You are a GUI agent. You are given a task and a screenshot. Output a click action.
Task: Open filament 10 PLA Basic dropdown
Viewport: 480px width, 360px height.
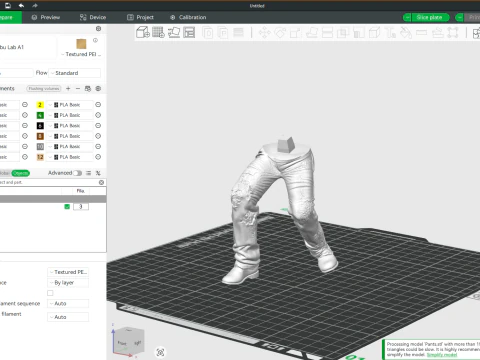pyautogui.click(x=69, y=146)
